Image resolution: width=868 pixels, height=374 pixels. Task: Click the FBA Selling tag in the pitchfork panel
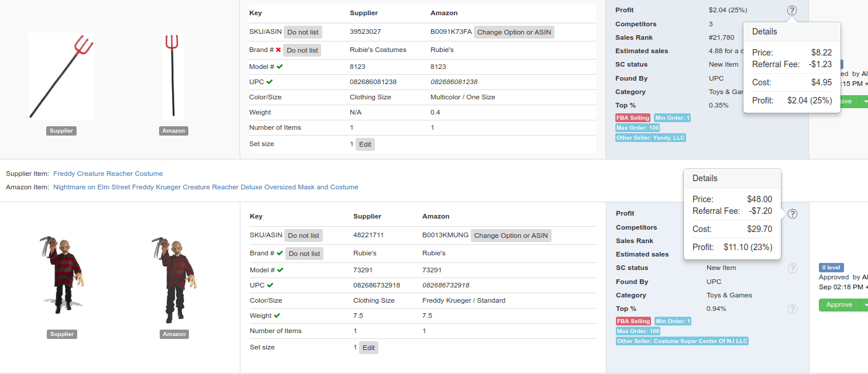[633, 118]
